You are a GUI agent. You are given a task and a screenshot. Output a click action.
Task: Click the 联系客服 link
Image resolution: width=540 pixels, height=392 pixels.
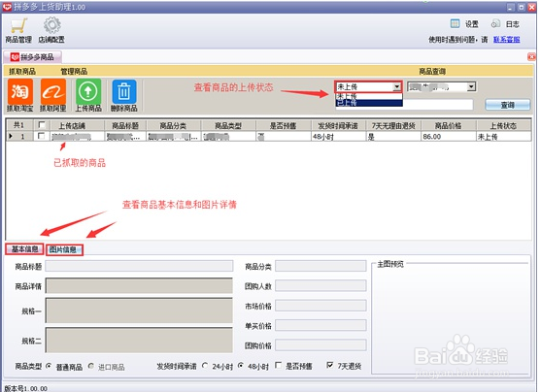[507, 40]
